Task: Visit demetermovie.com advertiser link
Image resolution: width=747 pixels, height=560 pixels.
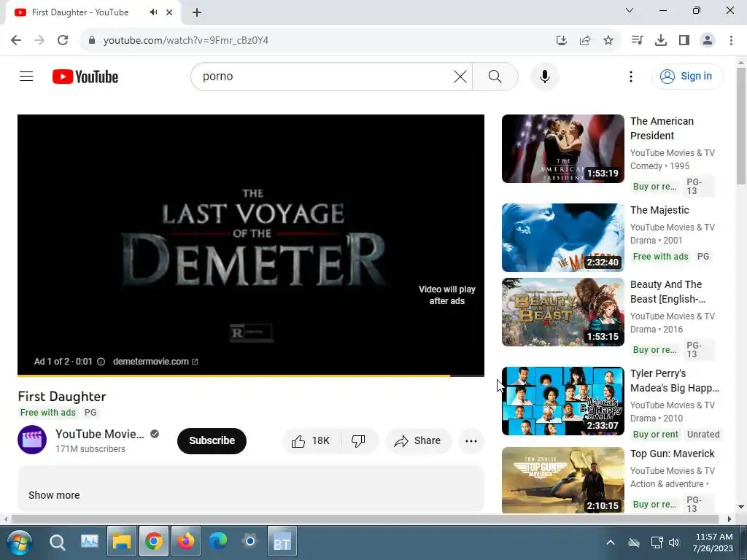Action: pos(155,362)
